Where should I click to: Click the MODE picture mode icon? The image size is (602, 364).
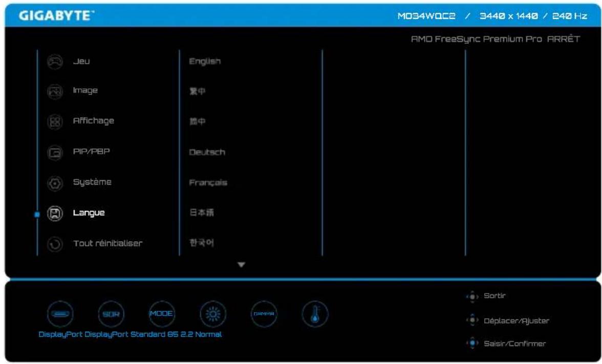pyautogui.click(x=162, y=314)
